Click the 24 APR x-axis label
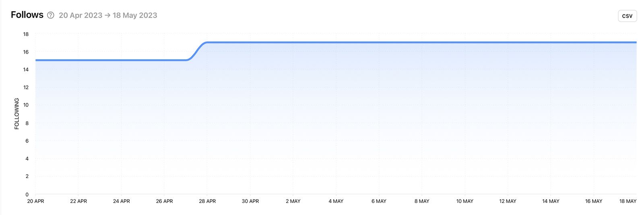Viewport: 644px width, 215px height. pos(121,201)
